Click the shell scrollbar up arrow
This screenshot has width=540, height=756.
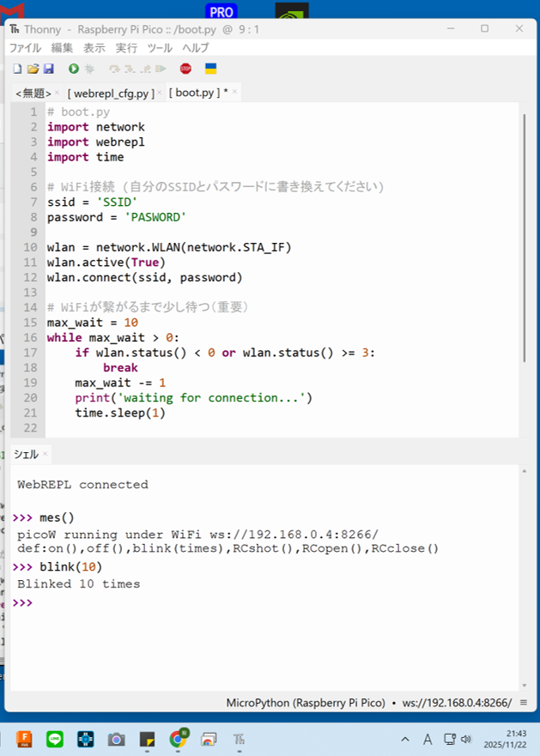click(x=524, y=471)
